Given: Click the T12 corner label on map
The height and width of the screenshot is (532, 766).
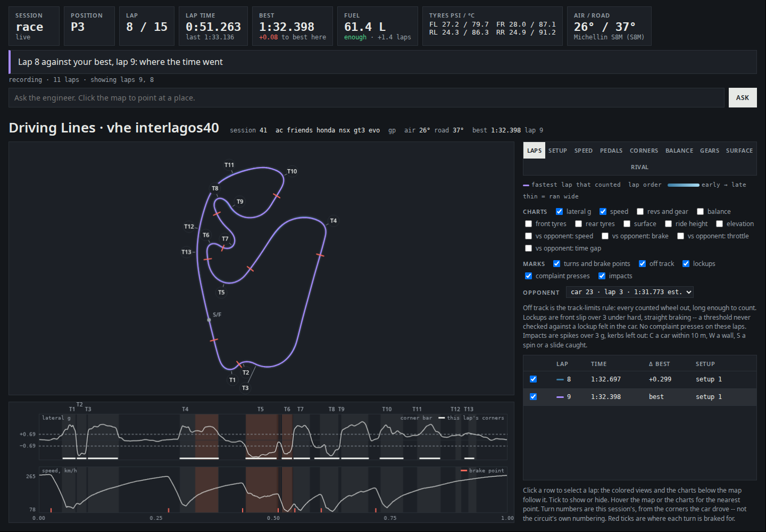Looking at the screenshot, I should click(189, 227).
